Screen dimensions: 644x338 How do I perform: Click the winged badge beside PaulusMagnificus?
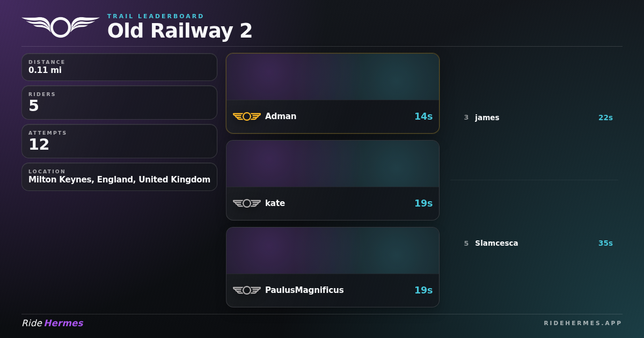(x=247, y=290)
